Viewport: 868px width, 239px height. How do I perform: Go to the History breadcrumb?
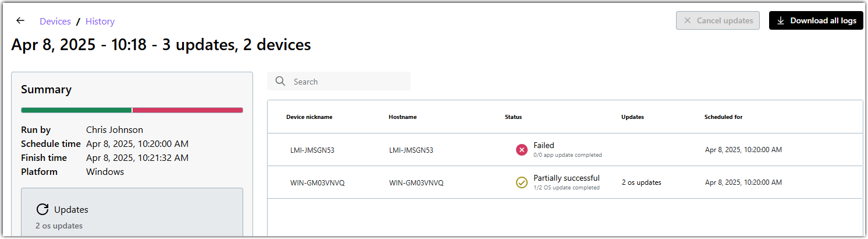100,22
